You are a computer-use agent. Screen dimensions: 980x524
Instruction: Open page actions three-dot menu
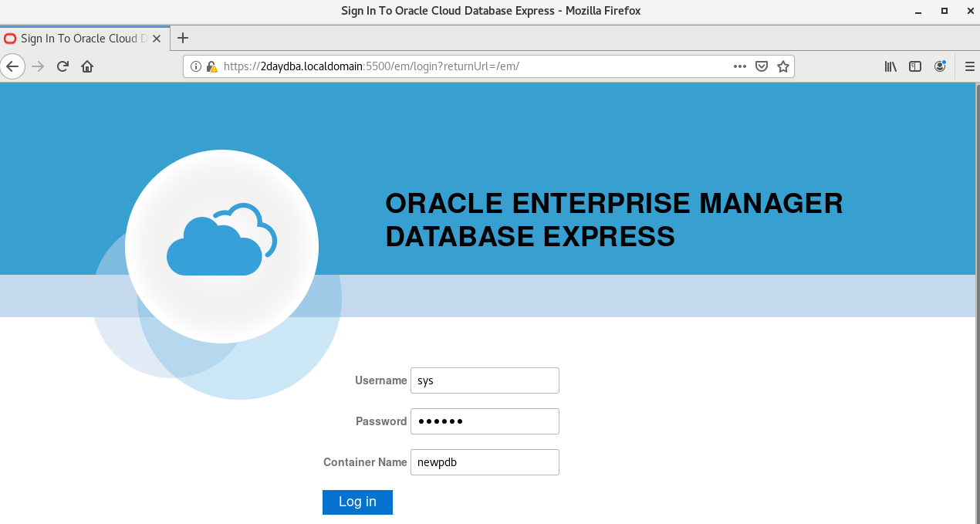[739, 66]
